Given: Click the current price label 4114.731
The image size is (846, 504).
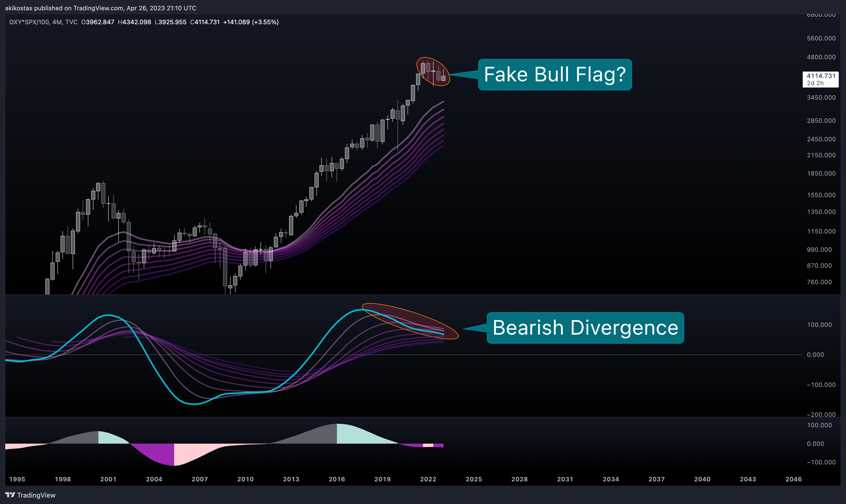Looking at the screenshot, I should tap(821, 76).
